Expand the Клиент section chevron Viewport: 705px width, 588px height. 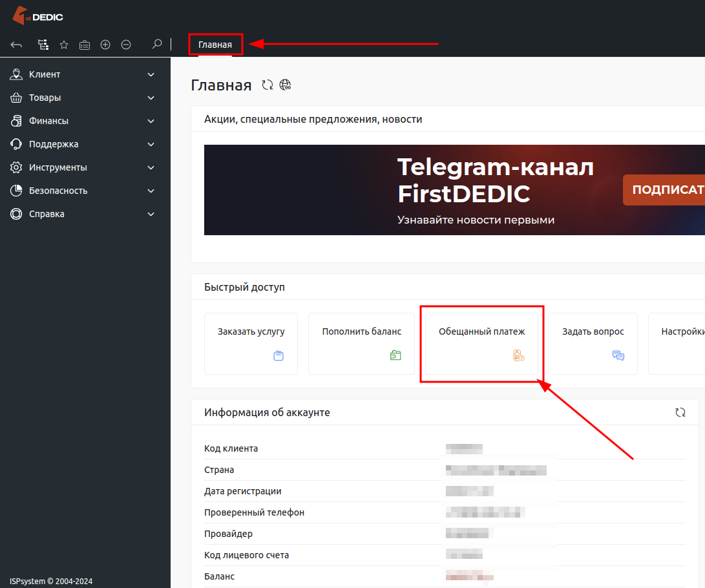click(x=151, y=74)
